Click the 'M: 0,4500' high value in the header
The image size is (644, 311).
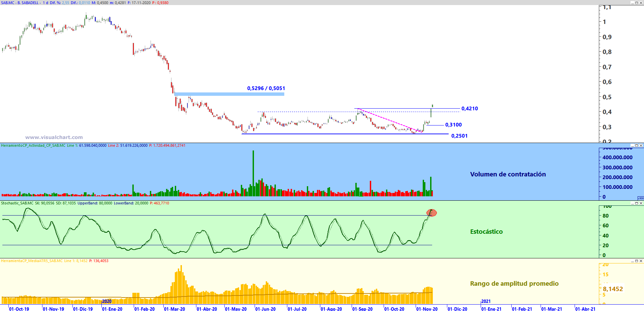(x=100, y=3)
